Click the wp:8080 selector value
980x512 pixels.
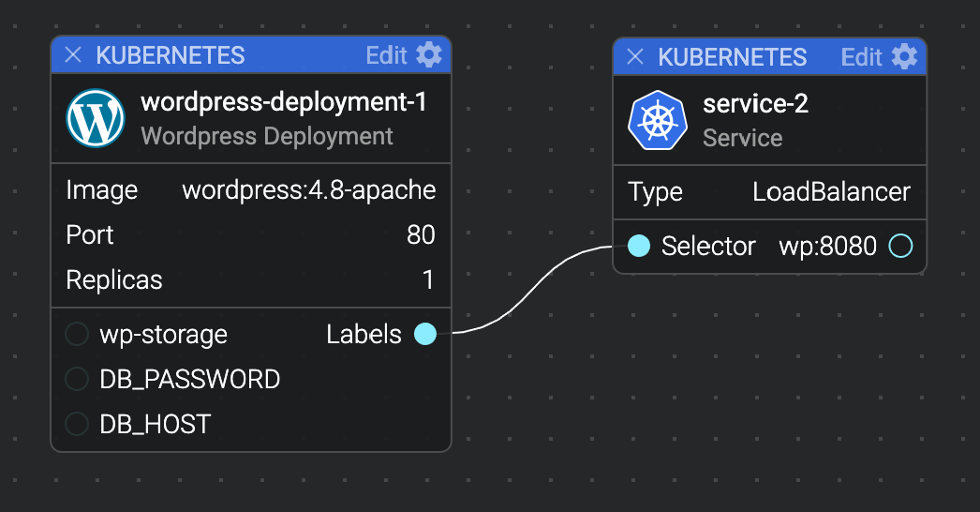pyautogui.click(x=827, y=246)
